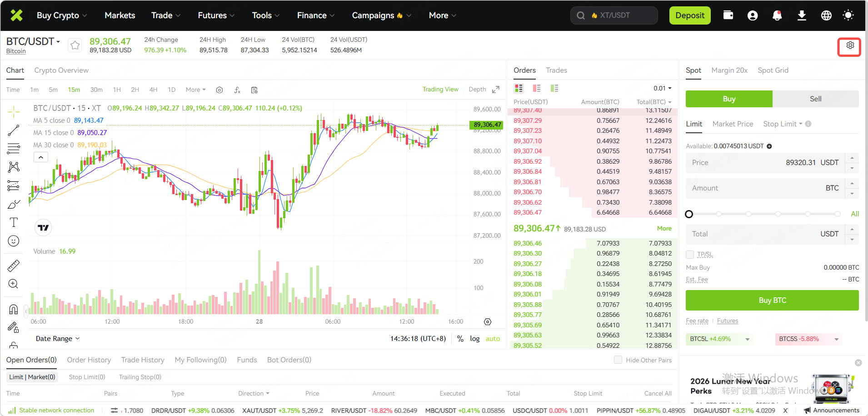The width and height of the screenshot is (868, 416).
Task: Switch to the Trades tab
Action: [556, 70]
